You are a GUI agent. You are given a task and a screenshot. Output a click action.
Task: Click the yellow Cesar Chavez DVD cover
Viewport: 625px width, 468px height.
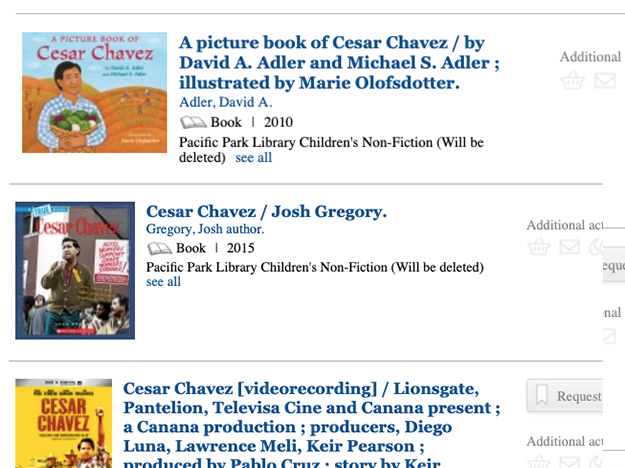(64, 423)
